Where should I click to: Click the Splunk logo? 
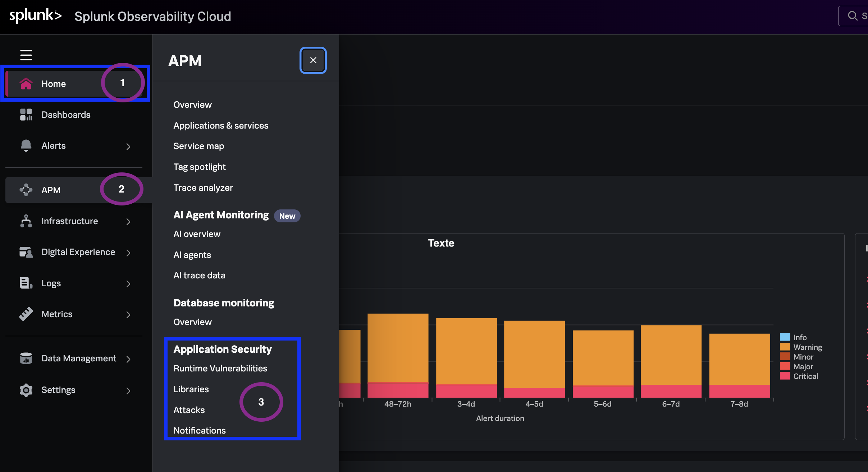pyautogui.click(x=35, y=16)
